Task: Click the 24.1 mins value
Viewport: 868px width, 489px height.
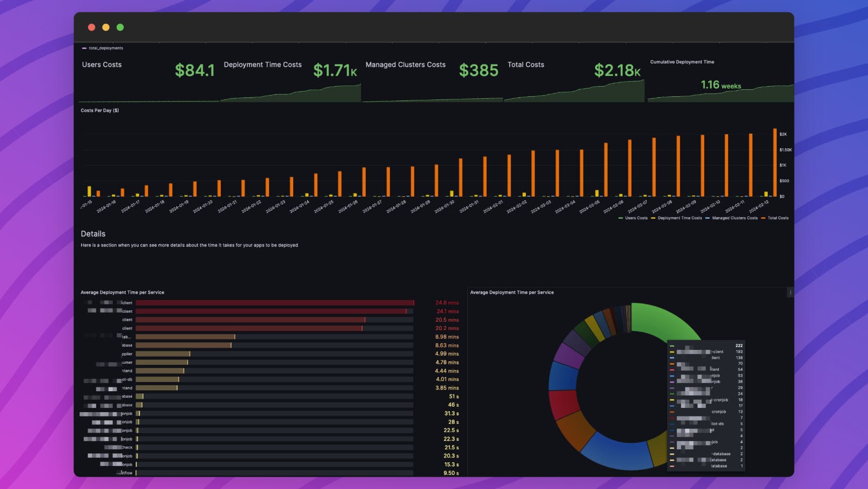Action: [447, 311]
